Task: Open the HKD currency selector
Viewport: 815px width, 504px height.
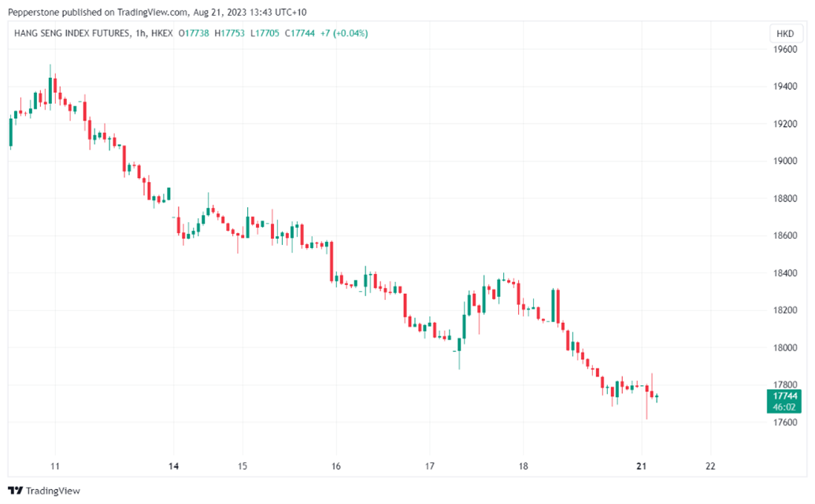Action: pyautogui.click(x=784, y=34)
